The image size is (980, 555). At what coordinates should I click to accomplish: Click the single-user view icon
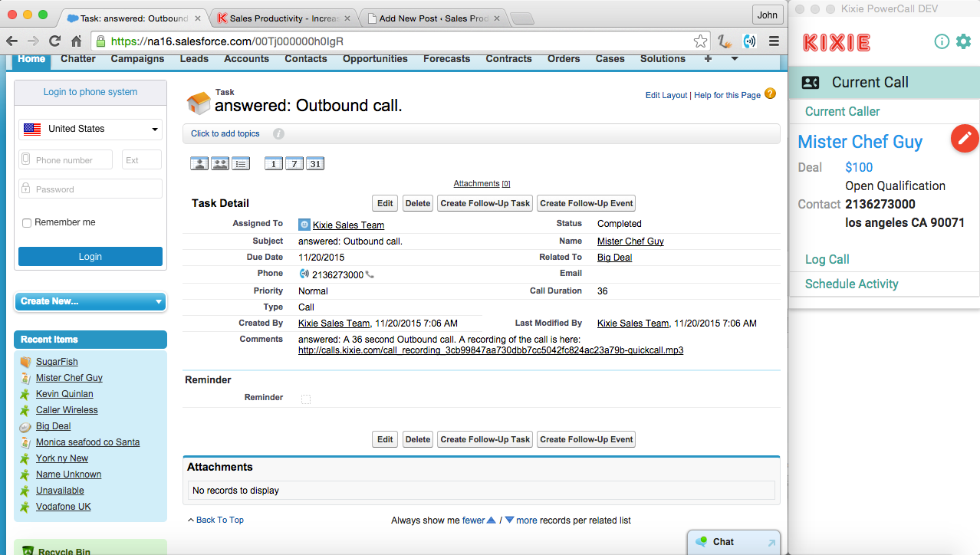(x=199, y=163)
